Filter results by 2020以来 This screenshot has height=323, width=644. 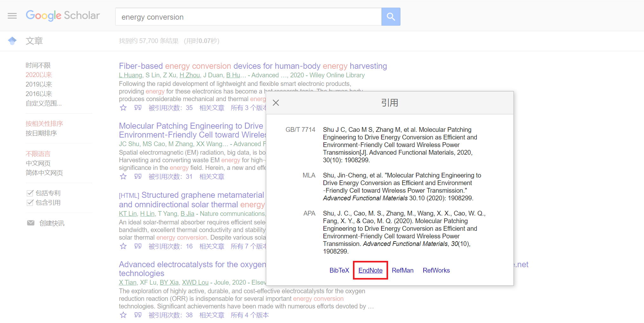pyautogui.click(x=39, y=75)
